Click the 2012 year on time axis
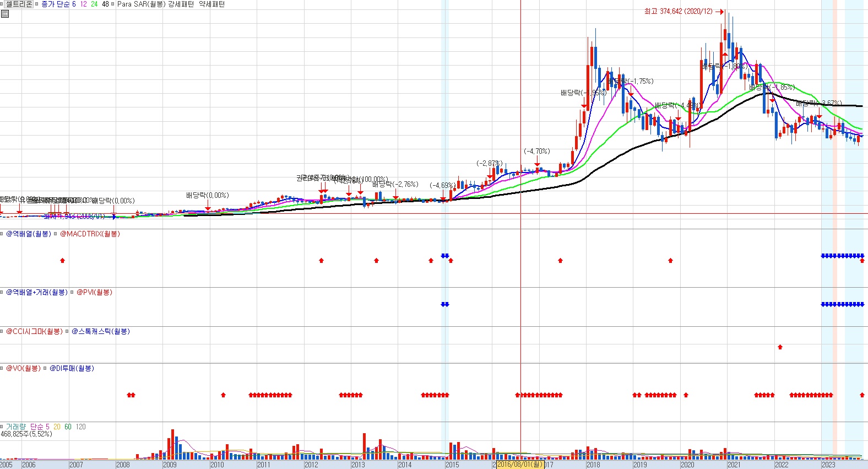Viewport: 868px width, 469px height. (x=311, y=465)
